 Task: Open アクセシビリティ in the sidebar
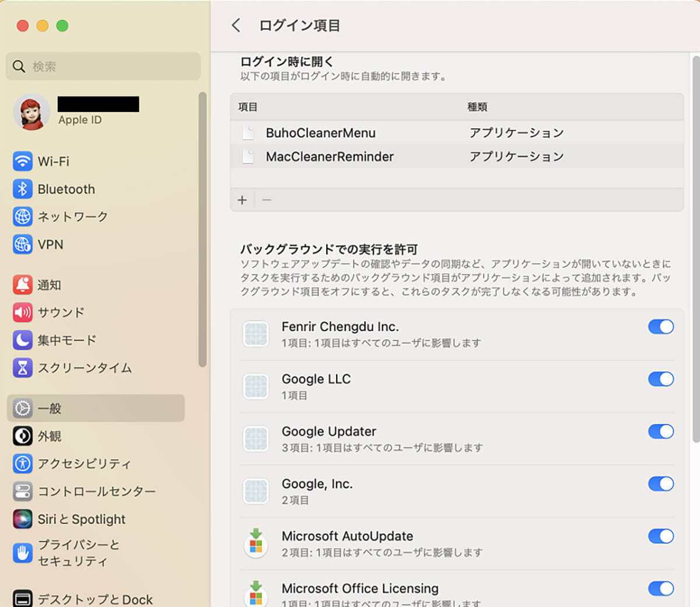(84, 463)
